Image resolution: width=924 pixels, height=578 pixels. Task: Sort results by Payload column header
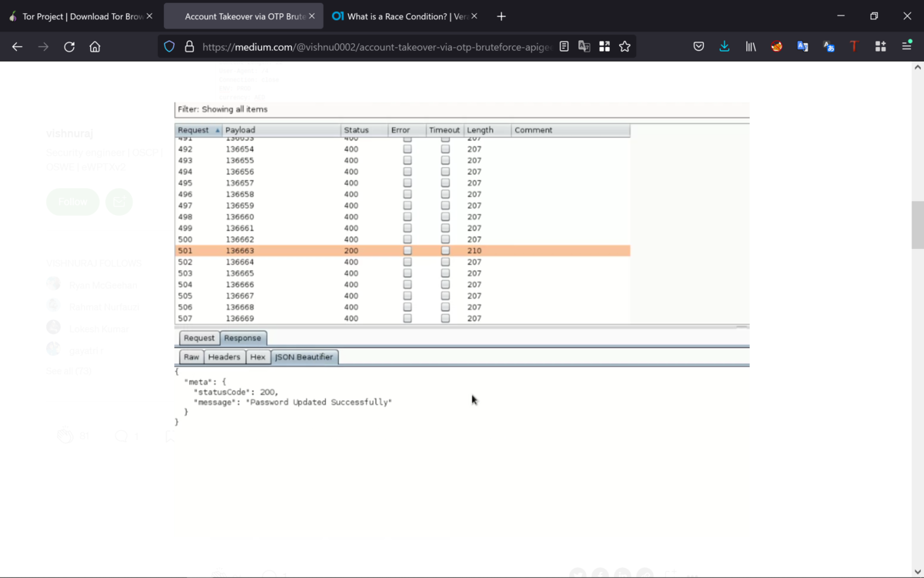tap(282, 130)
